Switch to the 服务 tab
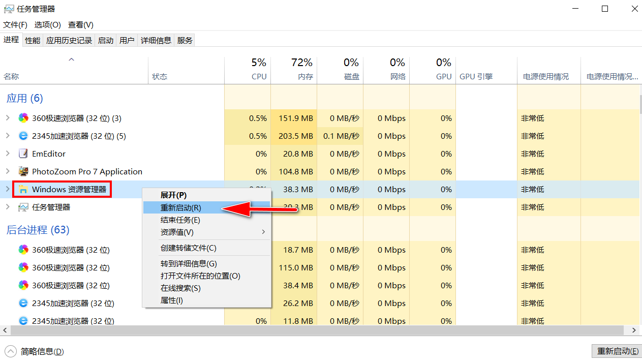The width and height of the screenshot is (642, 364). tap(185, 40)
